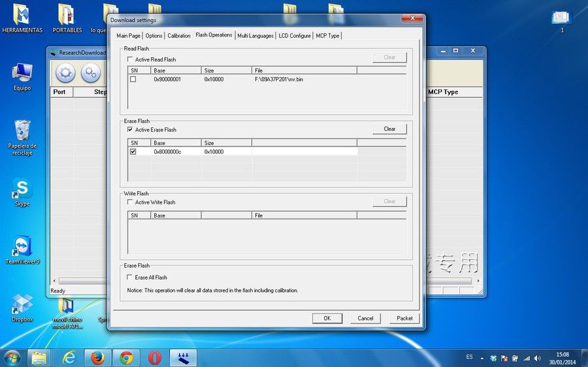Open the Windows Start menu

[12, 357]
